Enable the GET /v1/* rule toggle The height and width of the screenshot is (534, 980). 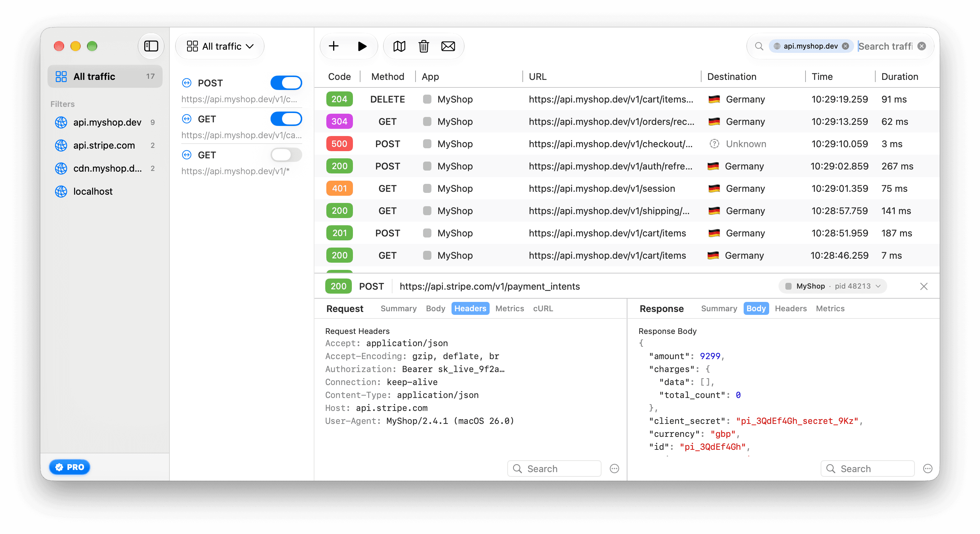point(286,155)
